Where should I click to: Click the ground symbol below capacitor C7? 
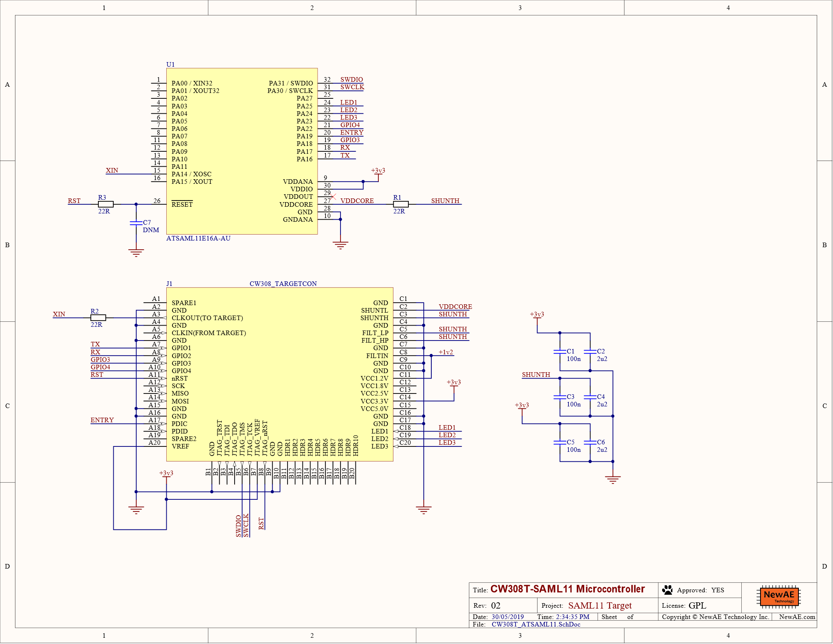[x=136, y=253]
